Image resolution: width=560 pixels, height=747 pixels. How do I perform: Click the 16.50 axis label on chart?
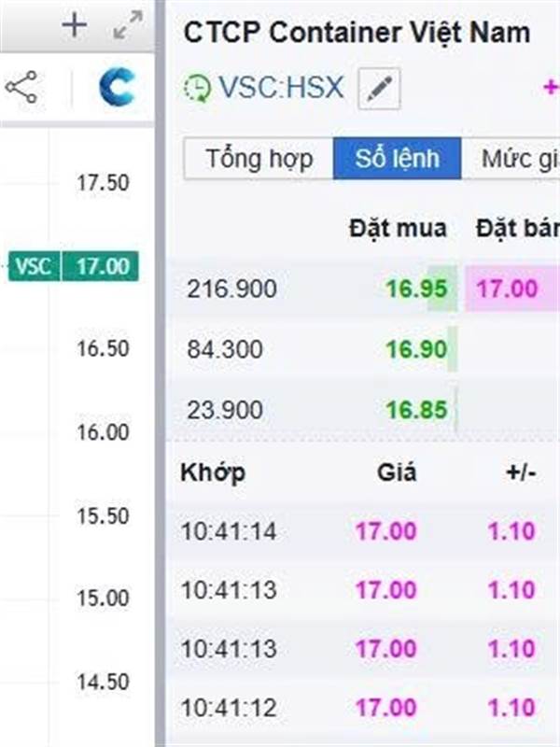103,348
